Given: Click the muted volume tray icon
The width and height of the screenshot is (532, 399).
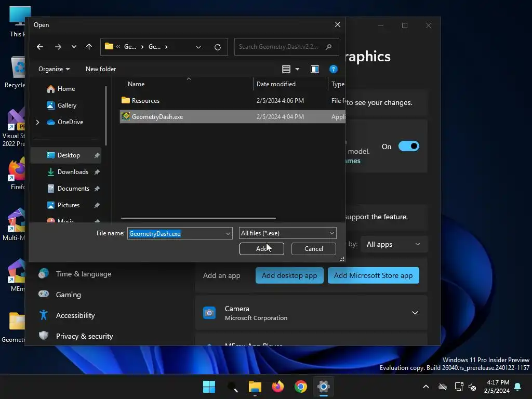Looking at the screenshot, I should [472, 387].
